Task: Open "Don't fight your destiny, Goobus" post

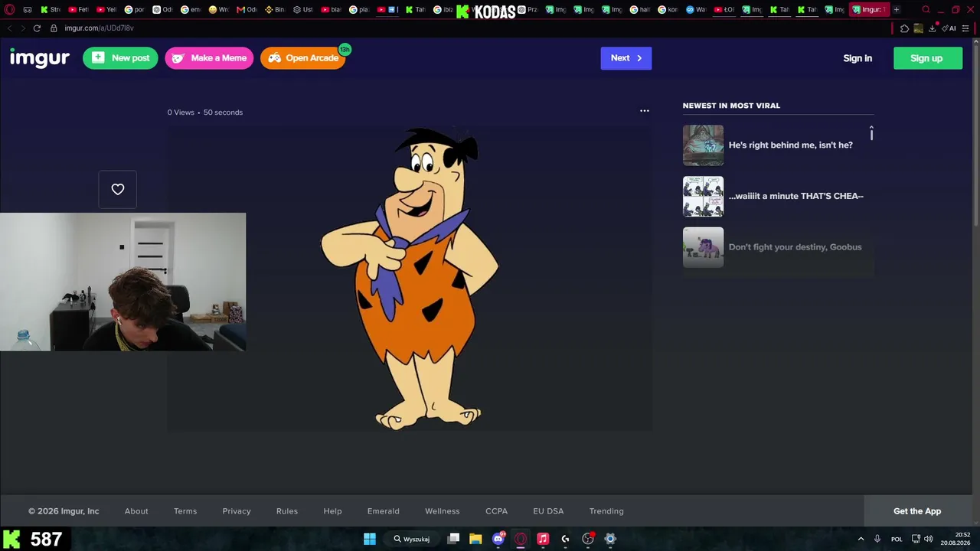Action: click(x=795, y=247)
